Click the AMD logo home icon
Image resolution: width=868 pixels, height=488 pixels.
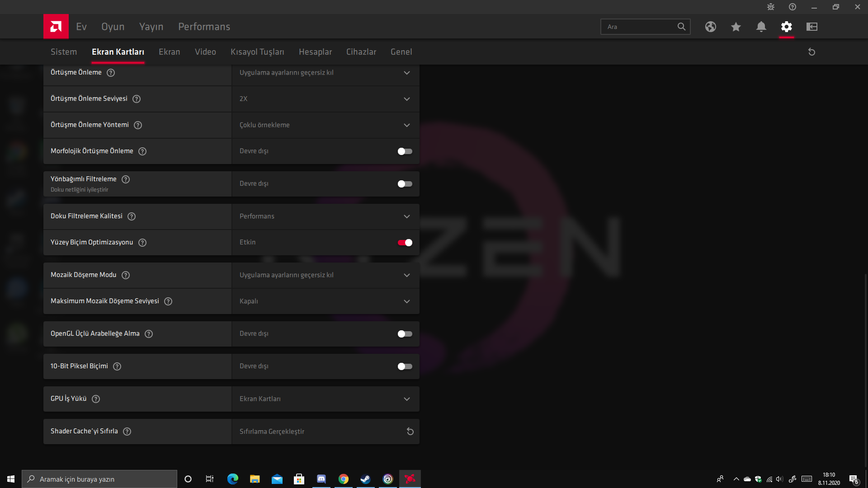pos(56,27)
